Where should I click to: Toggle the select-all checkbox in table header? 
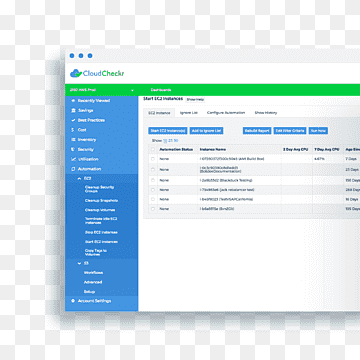pos(153,149)
